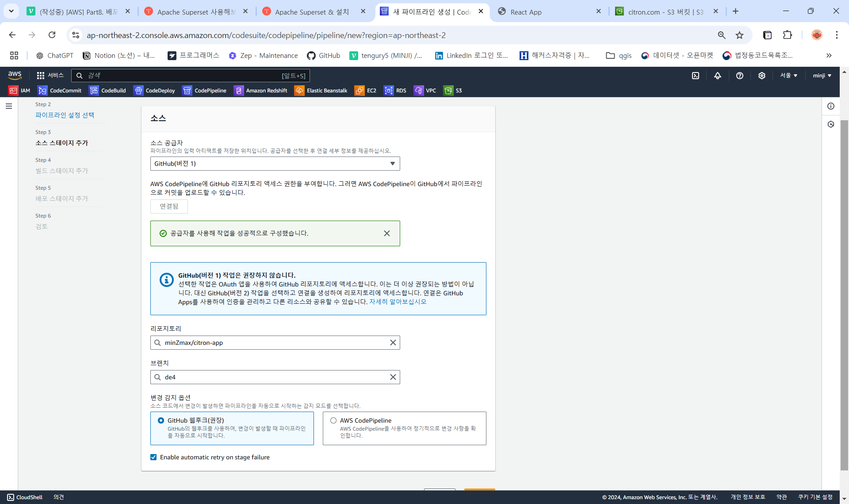This screenshot has width=849, height=504.
Task: Select the GitHub webhook radio option
Action: [161, 420]
